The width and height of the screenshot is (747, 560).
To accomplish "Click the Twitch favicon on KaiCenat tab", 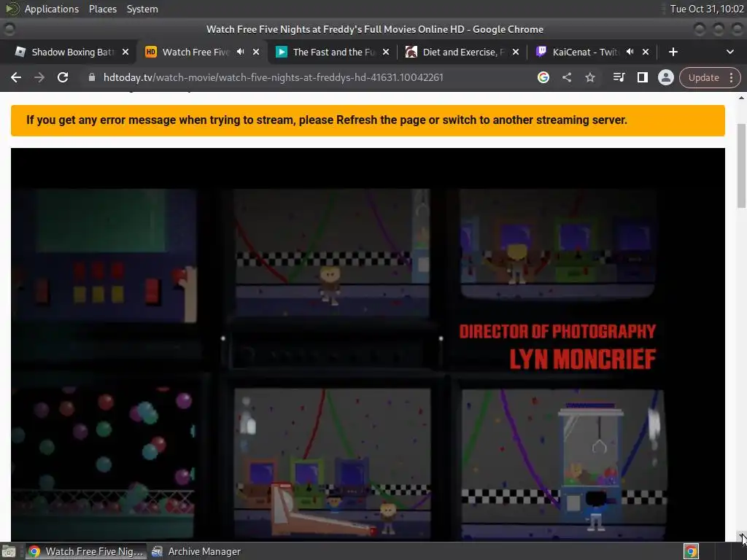I will coord(541,52).
